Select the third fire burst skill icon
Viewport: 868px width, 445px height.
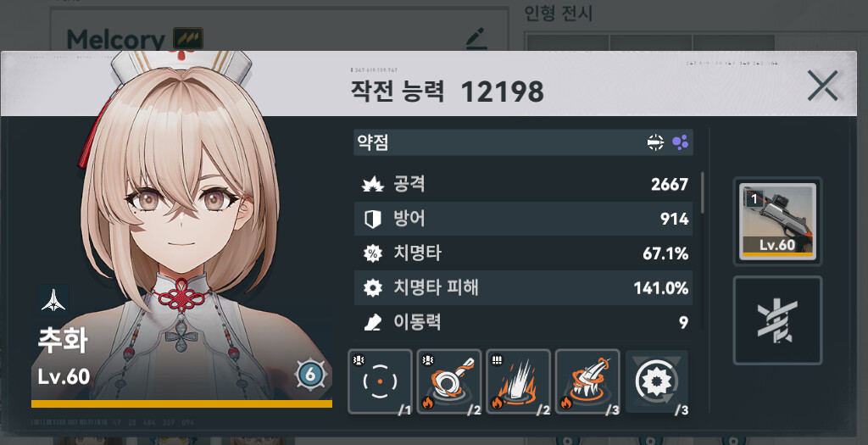coord(518,381)
